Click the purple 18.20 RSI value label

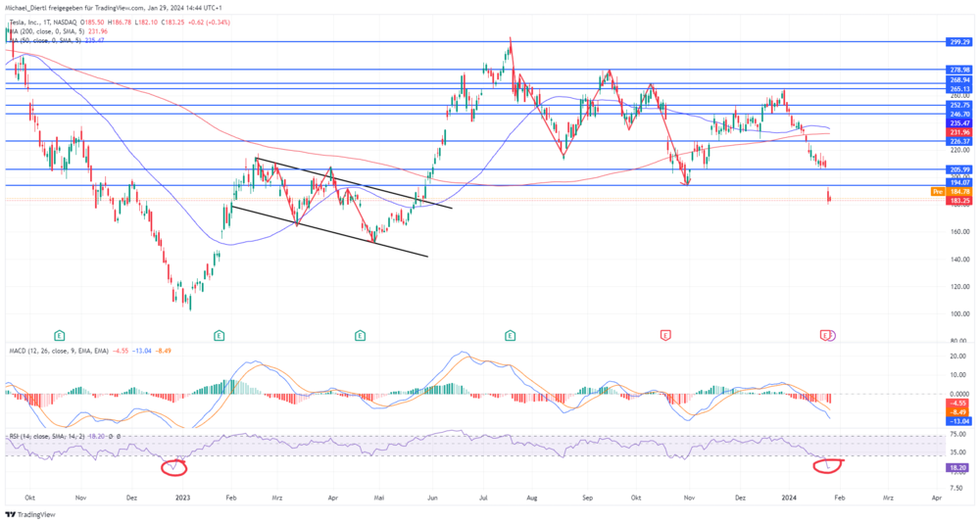point(958,467)
